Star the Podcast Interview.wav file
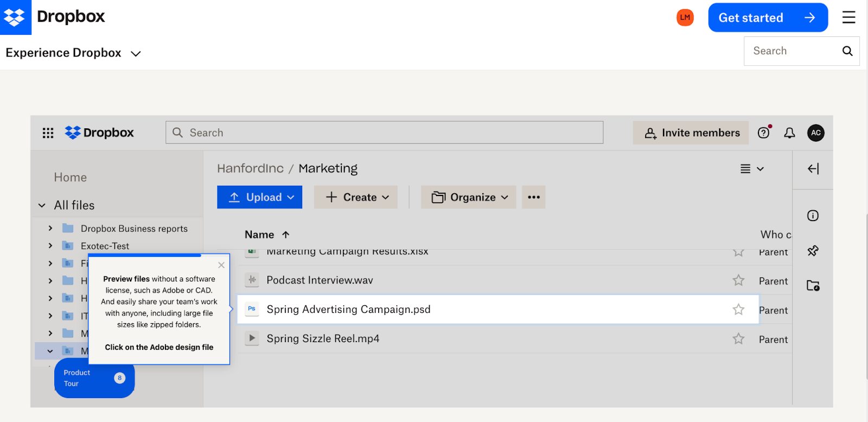This screenshot has height=422, width=868. (x=738, y=280)
